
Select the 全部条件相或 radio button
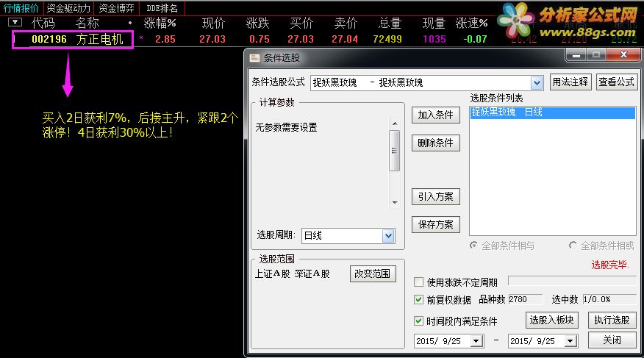[x=573, y=246]
